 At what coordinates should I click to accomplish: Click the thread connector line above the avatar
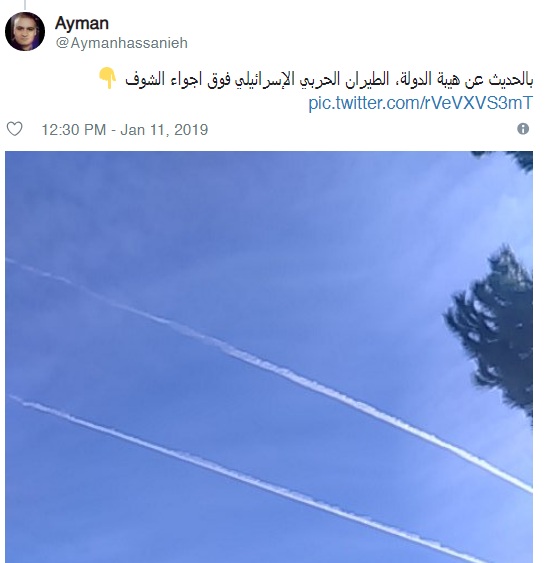(25, 5)
